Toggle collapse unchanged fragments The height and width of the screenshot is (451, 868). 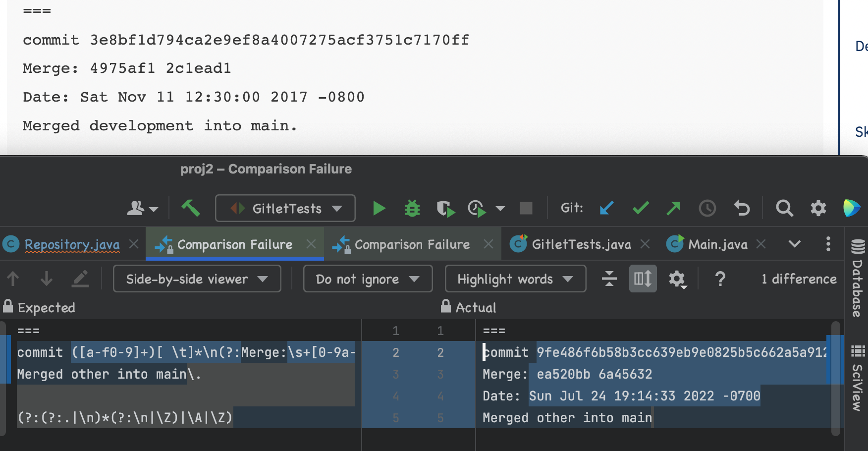click(609, 279)
